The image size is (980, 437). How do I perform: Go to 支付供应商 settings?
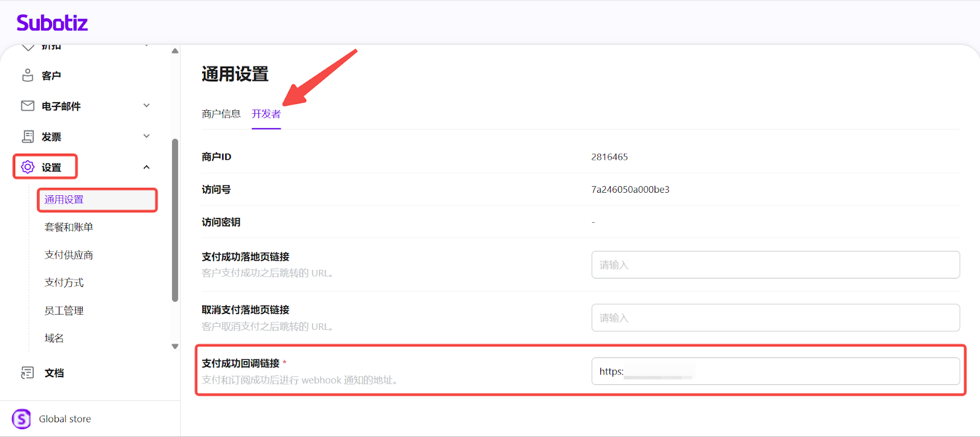69,255
